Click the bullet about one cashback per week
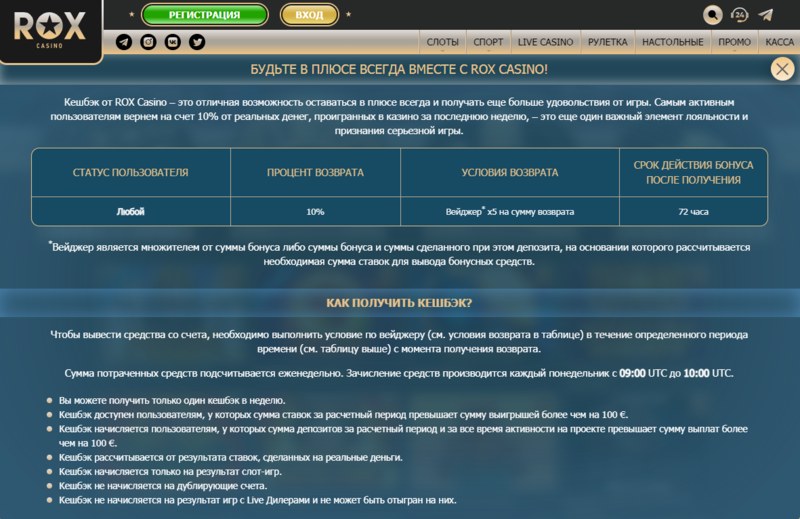Image resolution: width=800 pixels, height=519 pixels. coord(172,400)
